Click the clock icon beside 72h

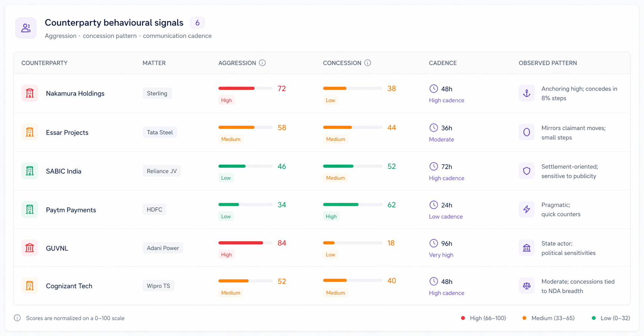point(434,166)
